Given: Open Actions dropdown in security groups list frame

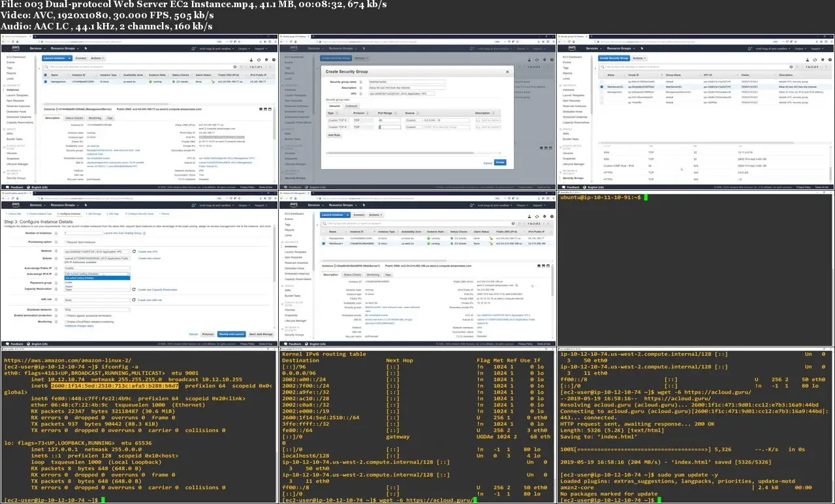Looking at the screenshot, I should pos(639,58).
